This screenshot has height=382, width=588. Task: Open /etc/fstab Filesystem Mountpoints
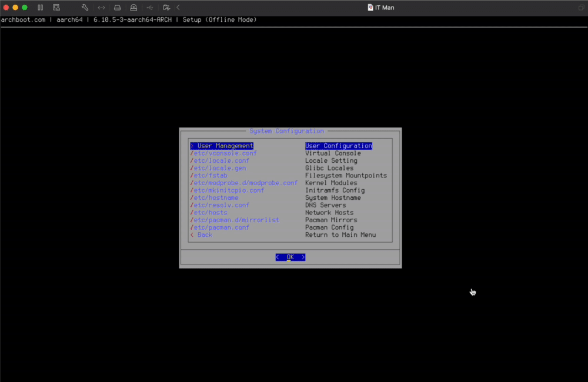point(209,175)
